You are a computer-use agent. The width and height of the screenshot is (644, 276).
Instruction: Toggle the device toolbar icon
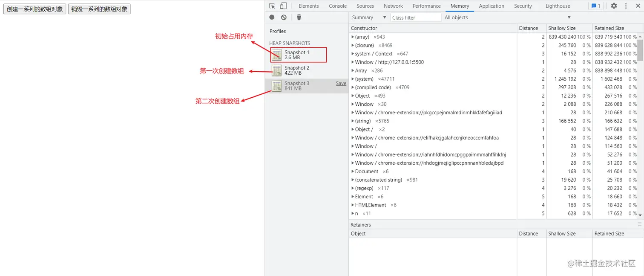pos(283,6)
